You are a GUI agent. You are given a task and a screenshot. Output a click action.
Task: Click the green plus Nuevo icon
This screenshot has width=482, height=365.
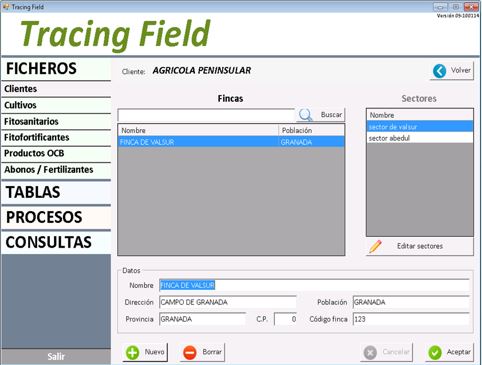132,352
